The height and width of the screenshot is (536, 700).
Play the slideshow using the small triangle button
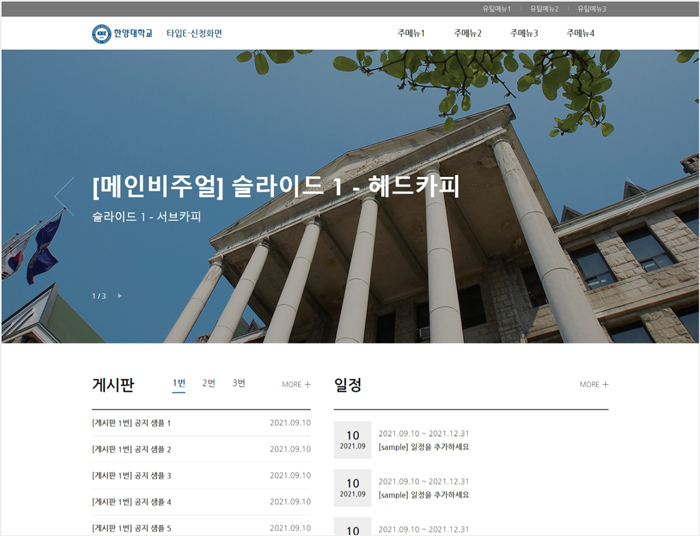(120, 296)
